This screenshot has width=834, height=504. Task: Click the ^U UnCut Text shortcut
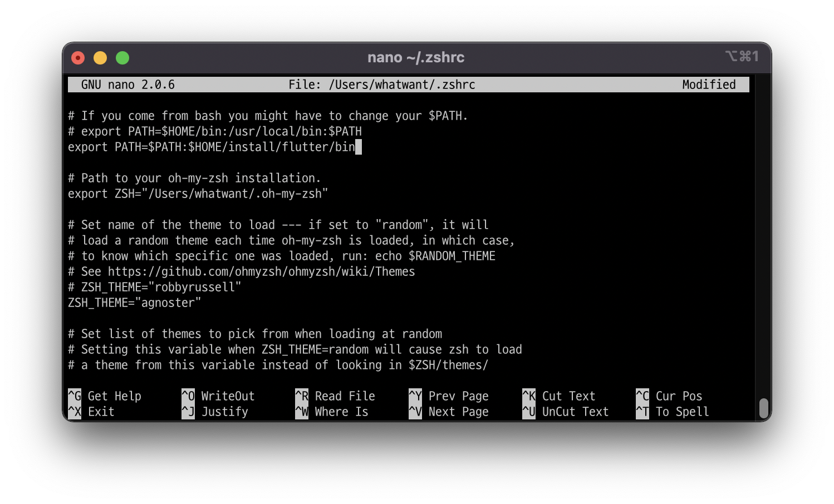[566, 412]
